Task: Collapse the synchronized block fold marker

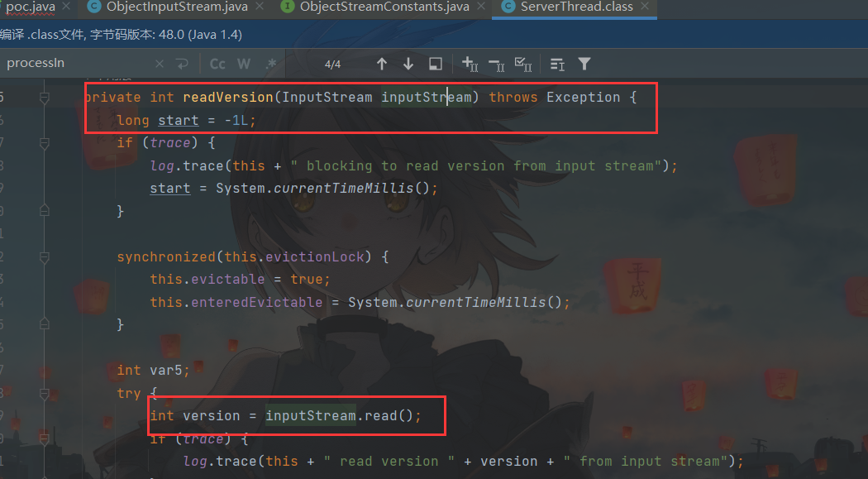Action: tap(44, 257)
